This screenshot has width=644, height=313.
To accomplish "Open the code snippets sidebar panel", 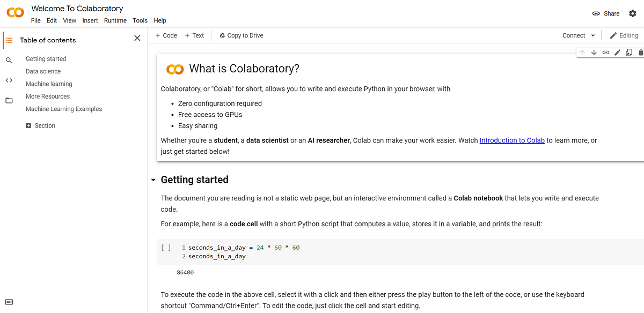I will [x=9, y=79].
